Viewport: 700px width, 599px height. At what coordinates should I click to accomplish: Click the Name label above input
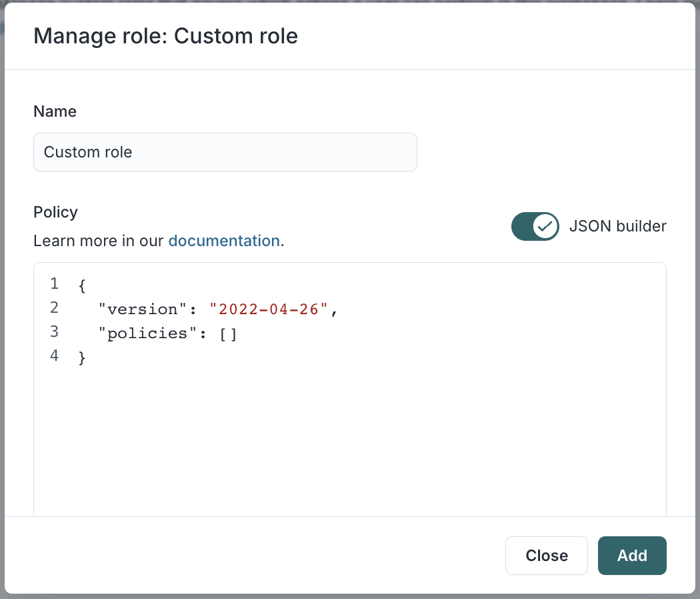(55, 111)
